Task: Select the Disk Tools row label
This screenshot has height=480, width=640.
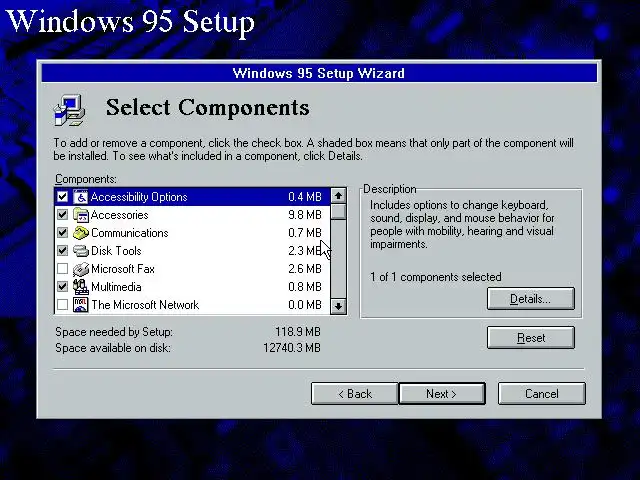Action: point(116,251)
